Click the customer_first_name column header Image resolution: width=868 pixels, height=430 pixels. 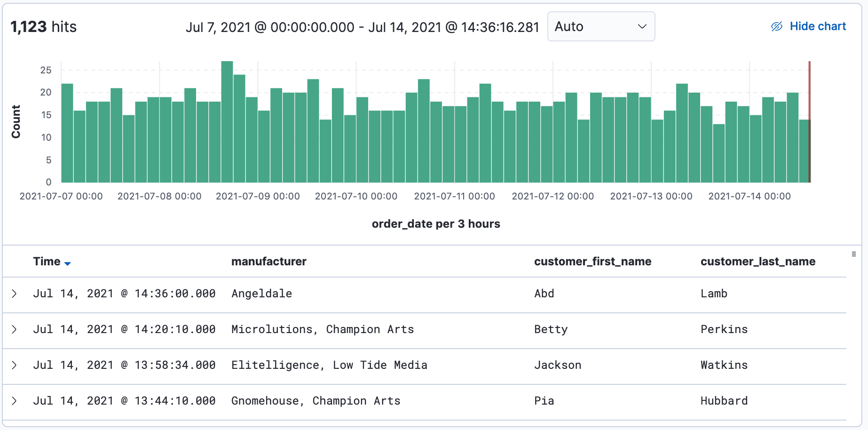point(592,262)
